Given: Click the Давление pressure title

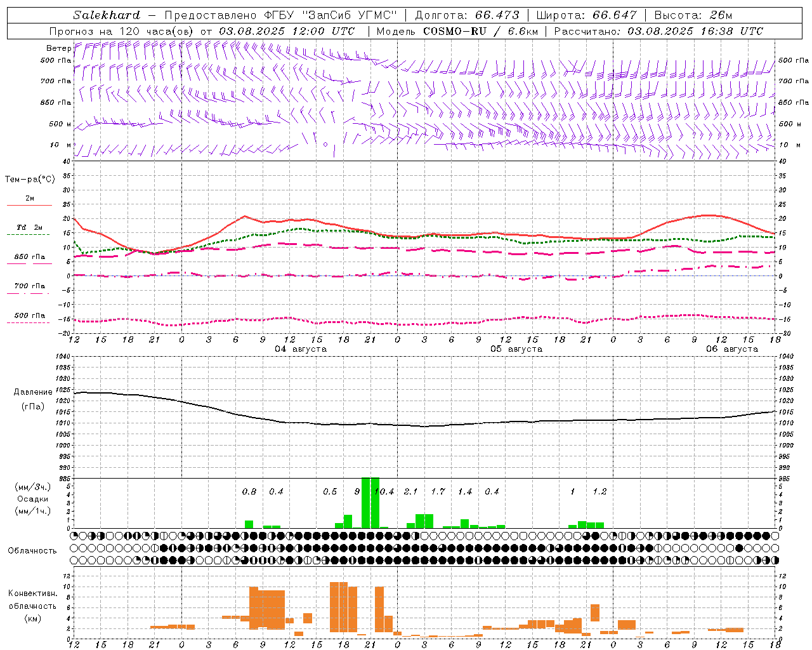Looking at the screenshot, I should pyautogui.click(x=33, y=392).
